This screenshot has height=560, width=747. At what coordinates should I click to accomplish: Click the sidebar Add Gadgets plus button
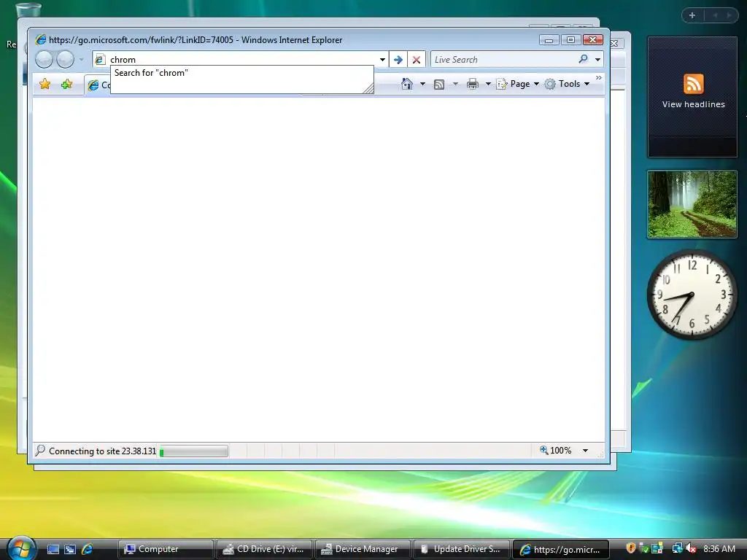692,15
